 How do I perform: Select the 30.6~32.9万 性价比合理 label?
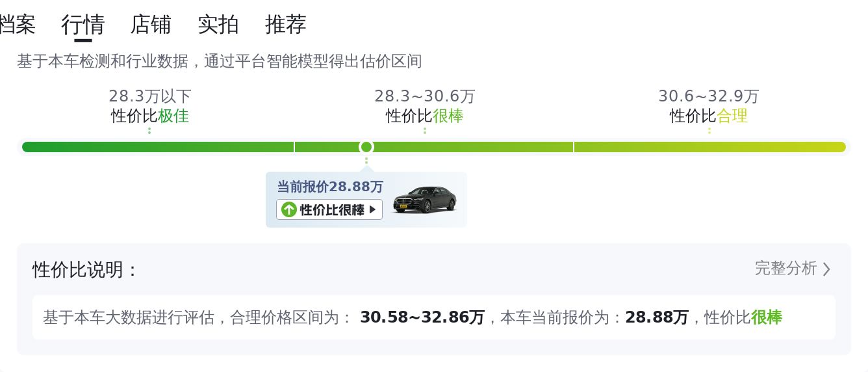(x=709, y=107)
